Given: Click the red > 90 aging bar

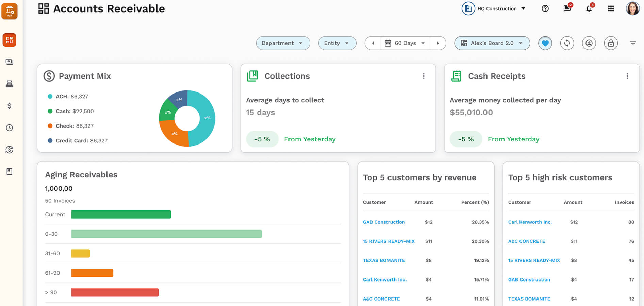Looking at the screenshot, I should [x=115, y=292].
